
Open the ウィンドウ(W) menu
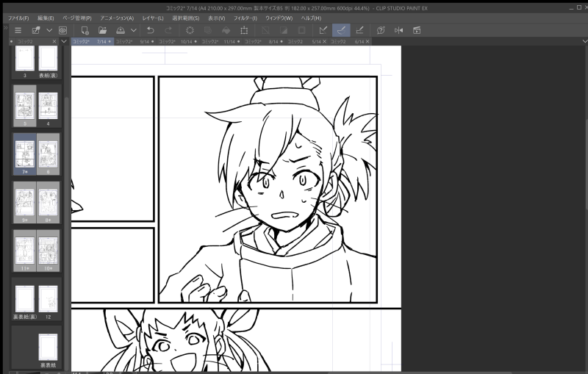tap(279, 18)
